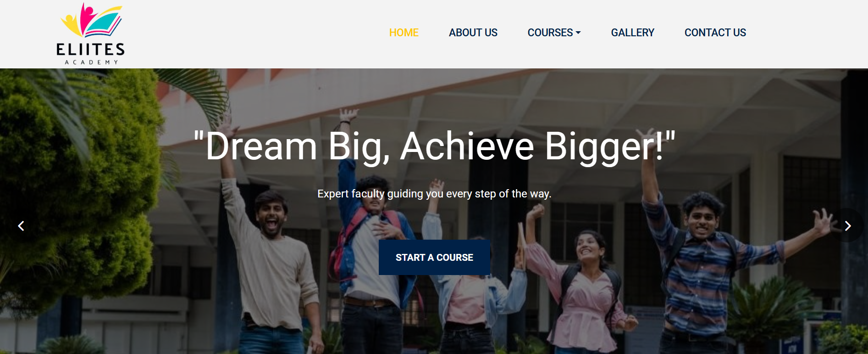Viewport: 868px width, 354px height.
Task: Select the HOME nav item
Action: pos(404,33)
